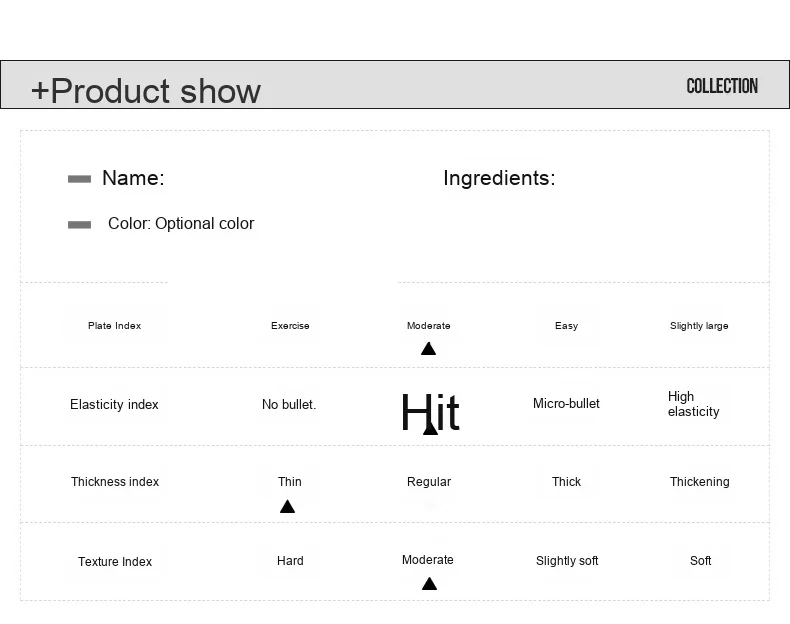Click the triangle marker under Thin
Image resolution: width=790 pixels, height=624 pixels.
[287, 507]
